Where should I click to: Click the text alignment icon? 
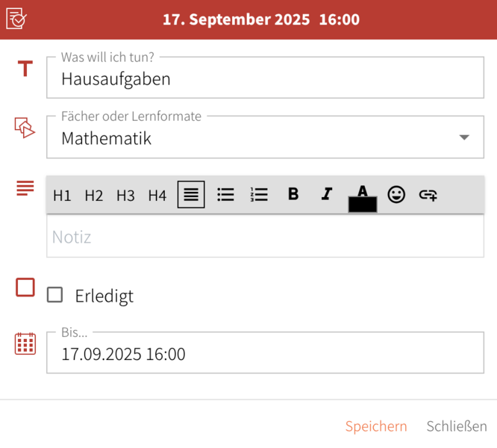click(x=191, y=195)
